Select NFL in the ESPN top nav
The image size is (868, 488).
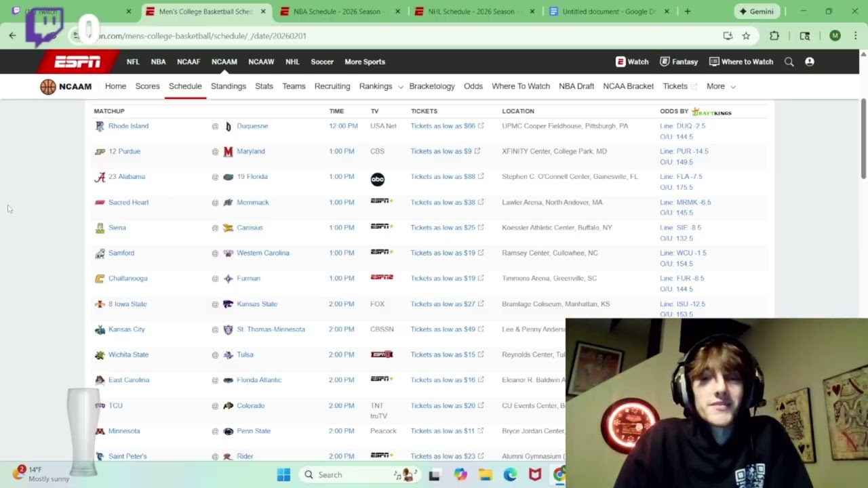pyautogui.click(x=133, y=62)
